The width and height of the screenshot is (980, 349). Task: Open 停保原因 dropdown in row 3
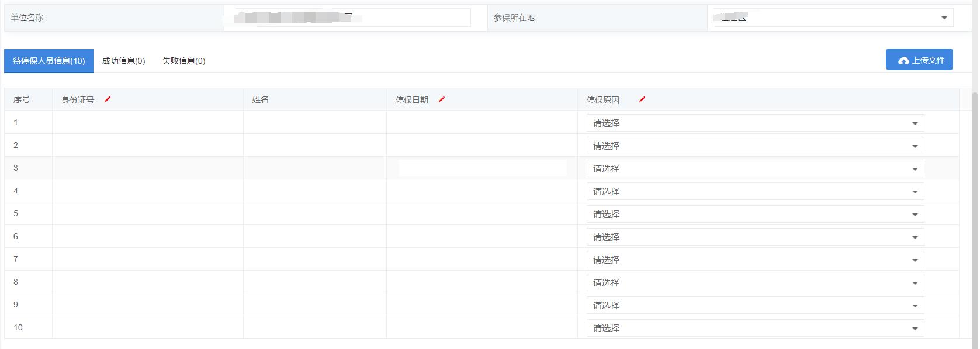755,168
